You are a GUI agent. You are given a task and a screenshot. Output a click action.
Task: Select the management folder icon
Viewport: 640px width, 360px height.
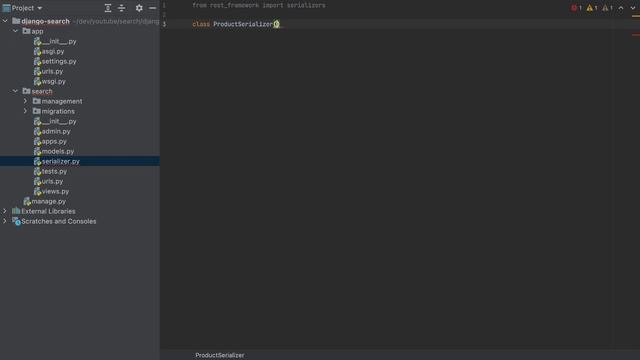coord(37,101)
